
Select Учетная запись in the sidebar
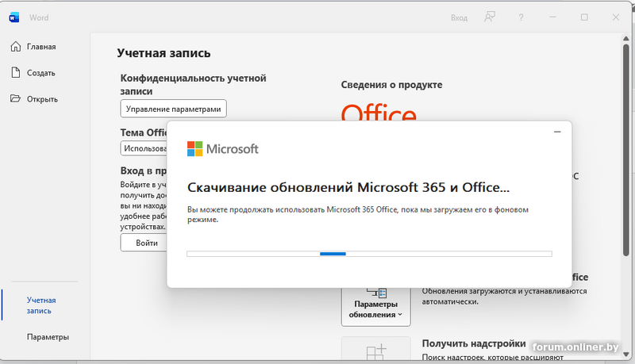[x=41, y=305]
